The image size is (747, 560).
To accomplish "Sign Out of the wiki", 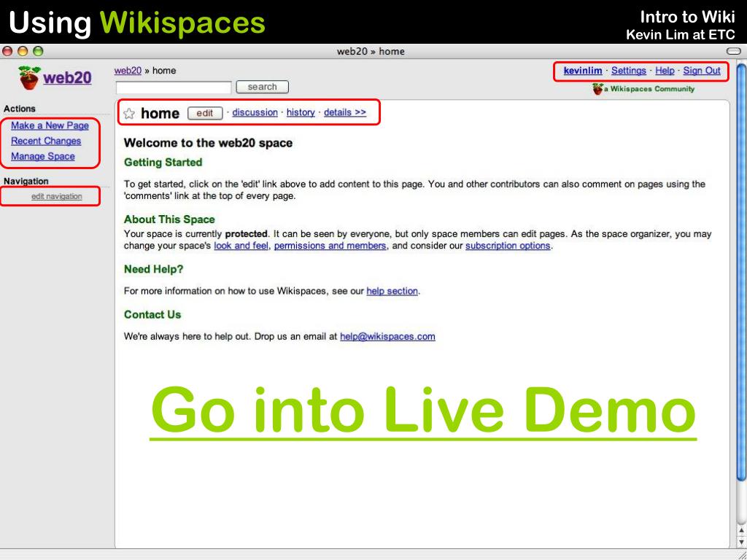I will coord(702,71).
